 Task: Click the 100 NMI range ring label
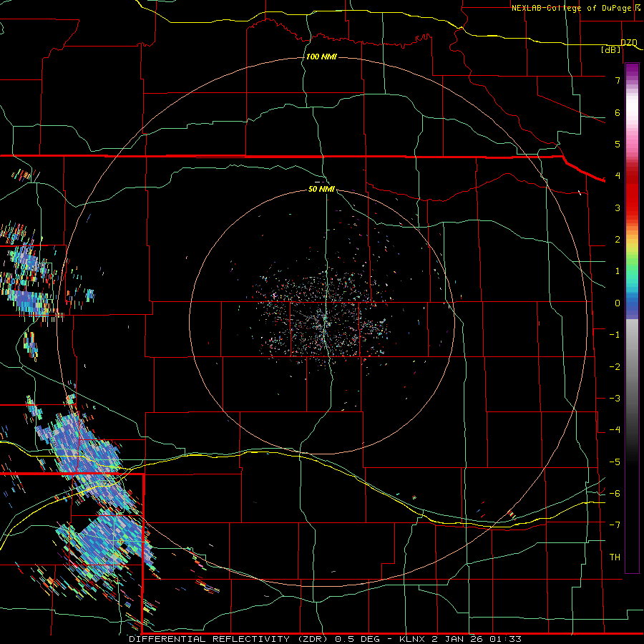(x=321, y=57)
